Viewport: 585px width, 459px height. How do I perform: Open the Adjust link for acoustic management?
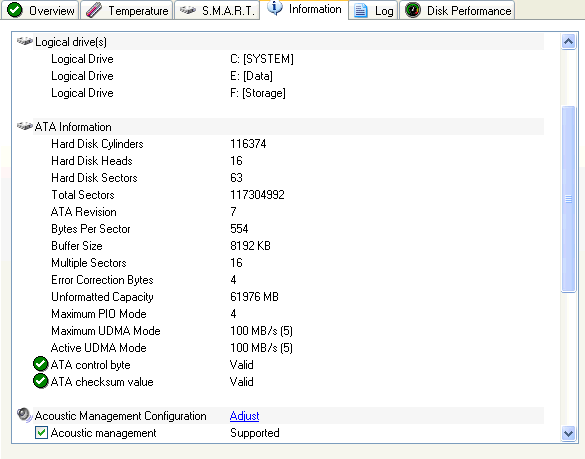244,416
